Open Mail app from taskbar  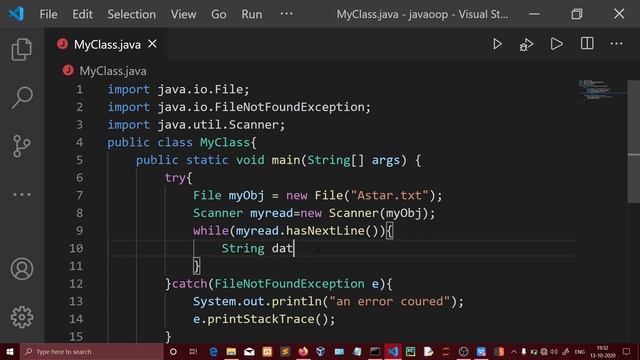[249, 351]
